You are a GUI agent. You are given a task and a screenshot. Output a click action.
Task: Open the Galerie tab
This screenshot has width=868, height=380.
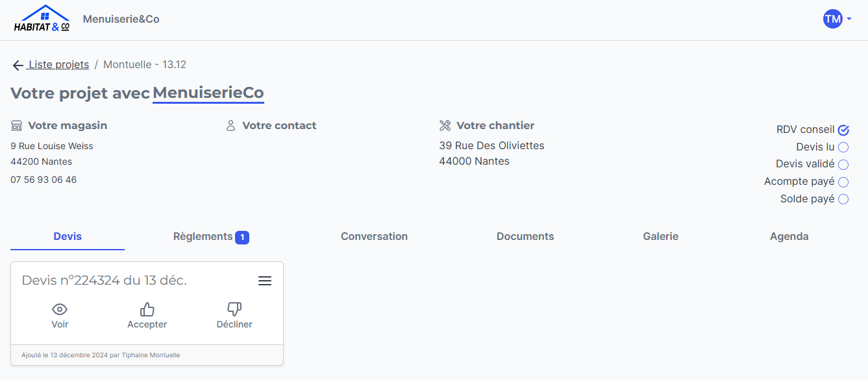pos(661,237)
